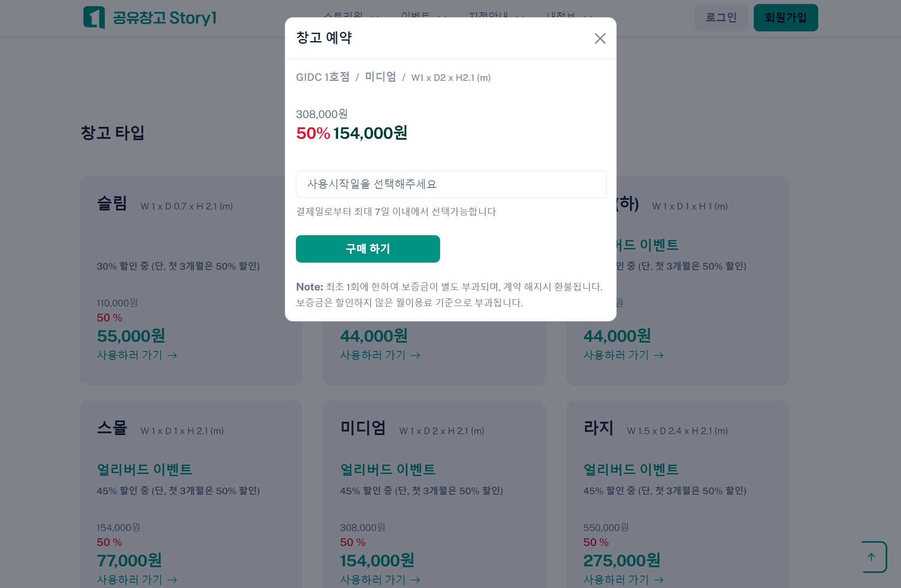Click the 로그인 button
Viewport: 901px width, 588px height.
(721, 18)
